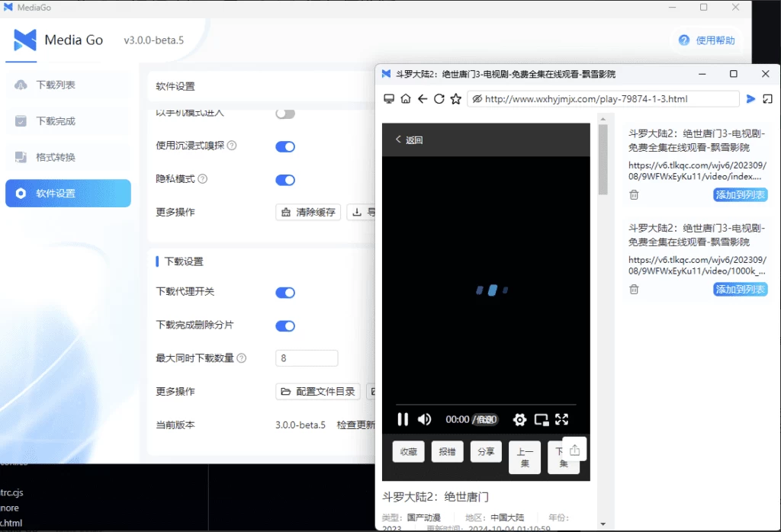Go to 格式转换 in the sidebar

click(56, 157)
